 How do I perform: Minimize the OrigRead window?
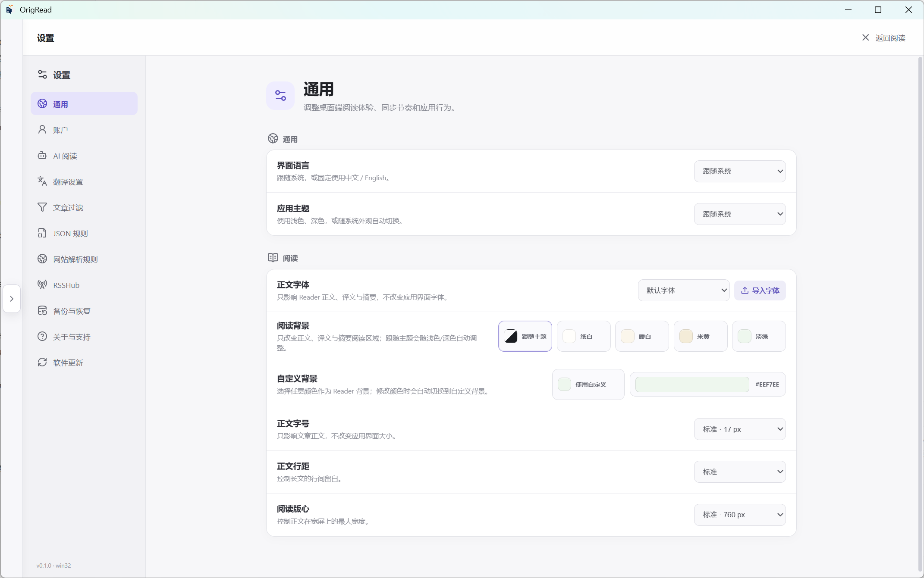click(848, 9)
